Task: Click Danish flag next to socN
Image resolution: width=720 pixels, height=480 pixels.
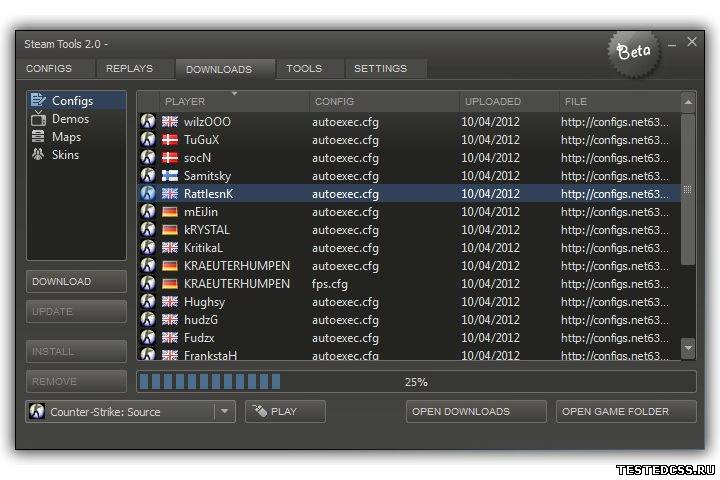Action: (x=170, y=158)
